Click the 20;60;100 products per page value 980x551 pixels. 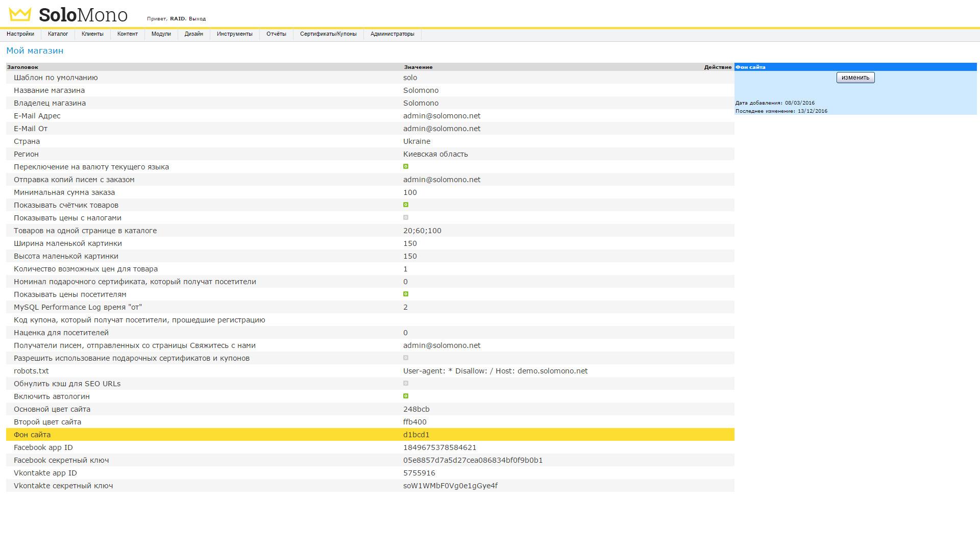[422, 231]
